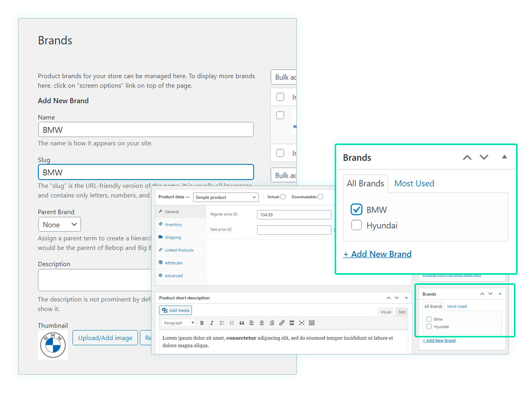
Task: Switch to Most Used tab in enlarged Brands panel
Action: click(x=414, y=183)
